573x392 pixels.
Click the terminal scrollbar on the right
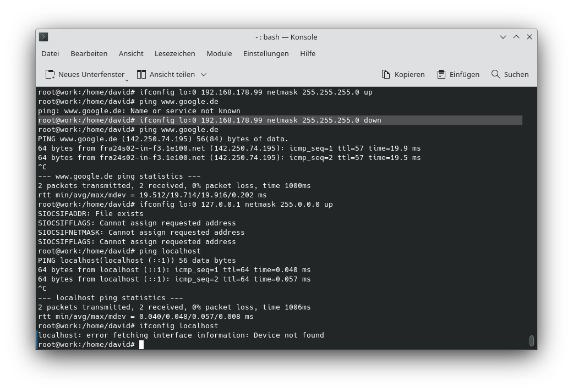[x=531, y=341]
